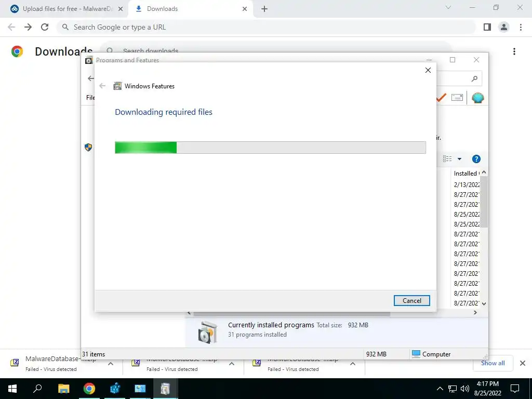This screenshot has height=399, width=532.
Task: Open Programs and Features help
Action: (x=476, y=159)
